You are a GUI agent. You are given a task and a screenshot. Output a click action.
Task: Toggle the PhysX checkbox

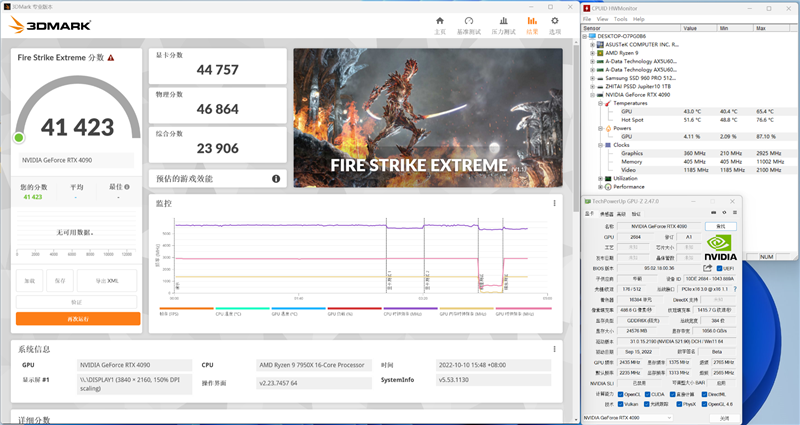[679, 404]
